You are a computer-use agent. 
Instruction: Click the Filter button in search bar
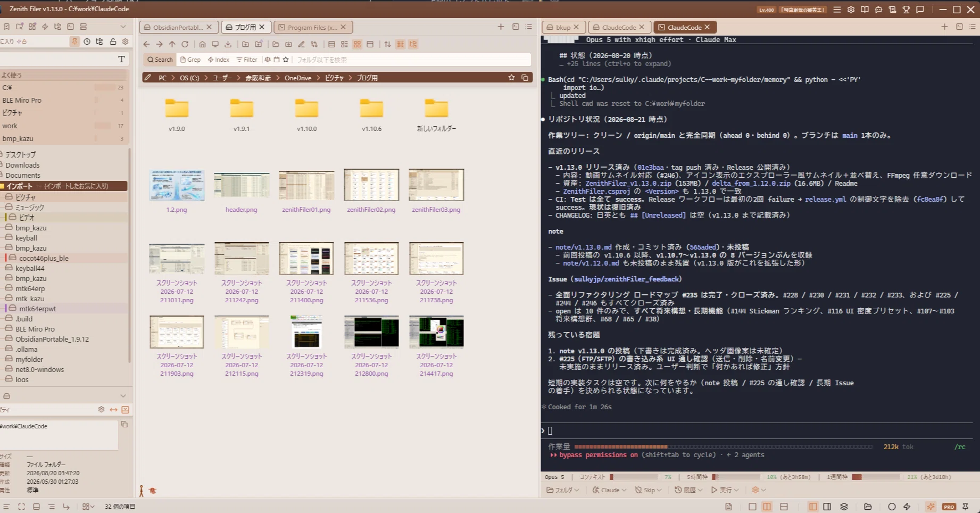click(x=247, y=60)
